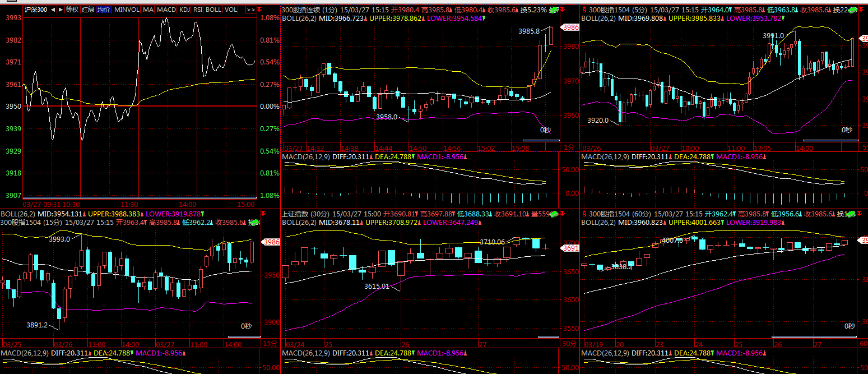Click the green leaf icon in 5分 chart header
Image resolution: width=868 pixels, height=374 pixels.
tap(852, 10)
